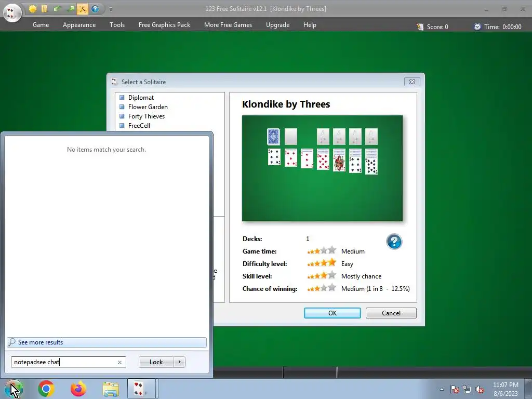Open the Upgrade menu
Viewport: 532px width, 399px height.
(277, 25)
